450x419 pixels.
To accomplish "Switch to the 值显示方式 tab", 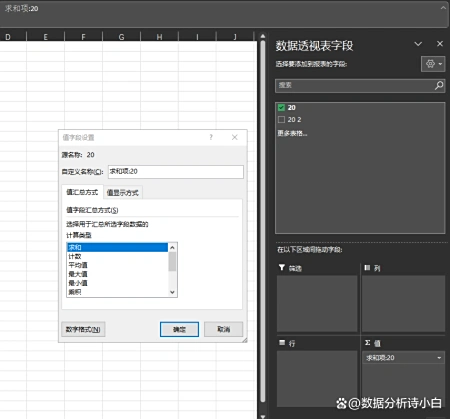I will click(x=122, y=192).
